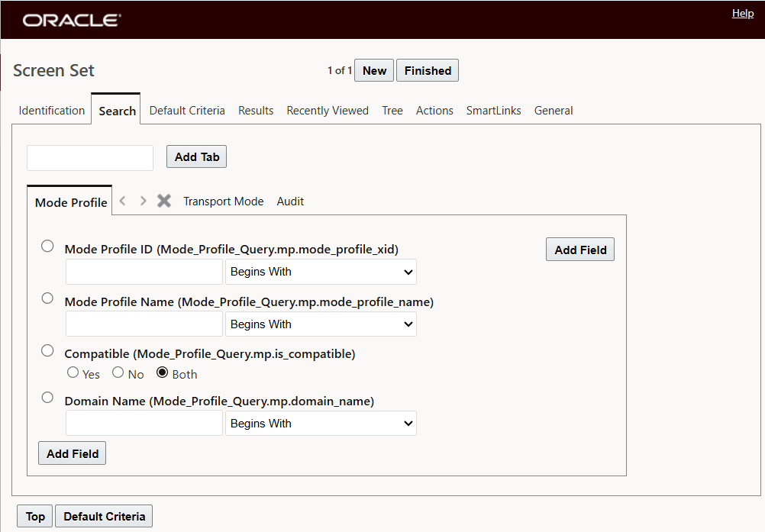Screen dimensions: 765x532
Task: Select the Domain Name radio button
Action: coord(47,397)
